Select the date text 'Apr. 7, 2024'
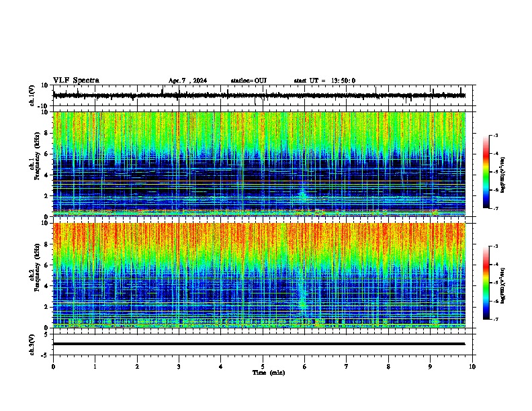Screen dimensions: 532x411 pyautogui.click(x=187, y=81)
